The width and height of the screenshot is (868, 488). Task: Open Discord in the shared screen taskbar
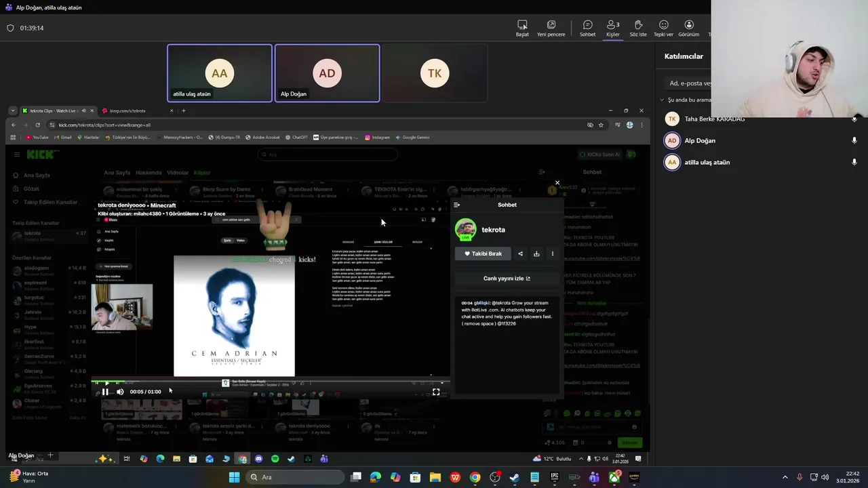(258, 459)
